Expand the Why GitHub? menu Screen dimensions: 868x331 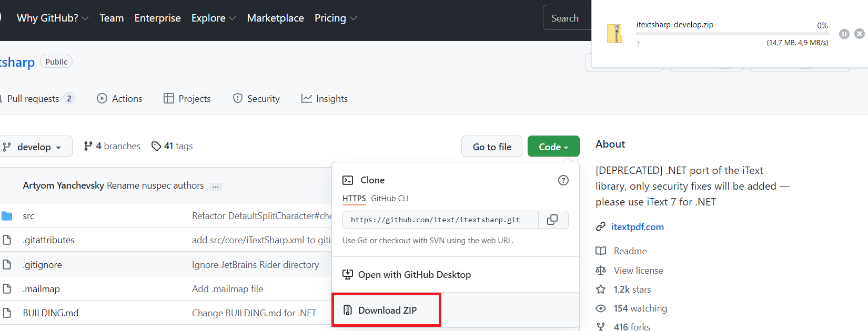pos(53,18)
